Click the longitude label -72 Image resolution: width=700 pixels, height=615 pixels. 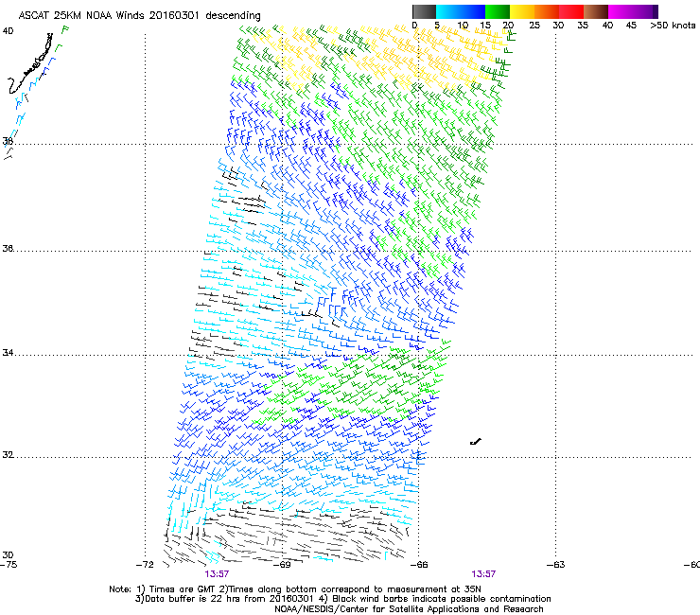[x=145, y=565]
